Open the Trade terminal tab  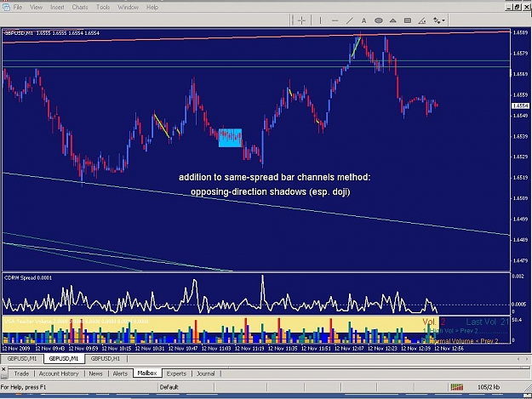tap(21, 373)
